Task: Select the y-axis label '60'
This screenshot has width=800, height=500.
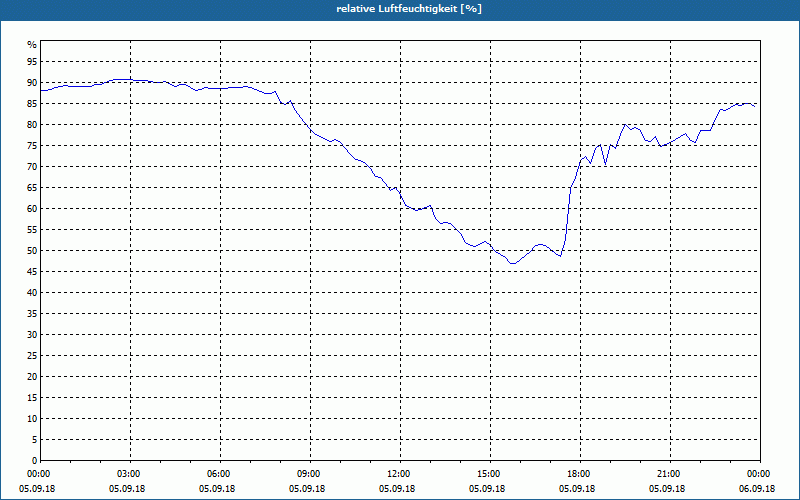Action: coord(32,209)
